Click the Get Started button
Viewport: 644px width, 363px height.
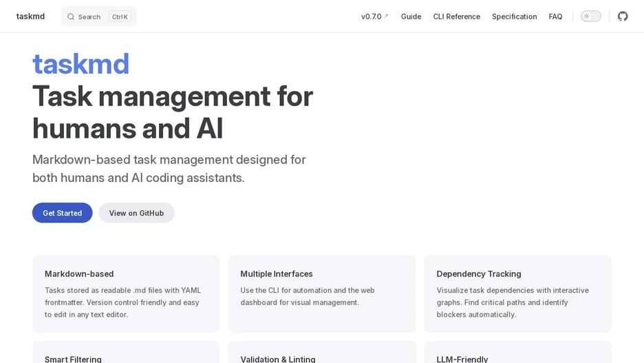pyautogui.click(x=63, y=213)
